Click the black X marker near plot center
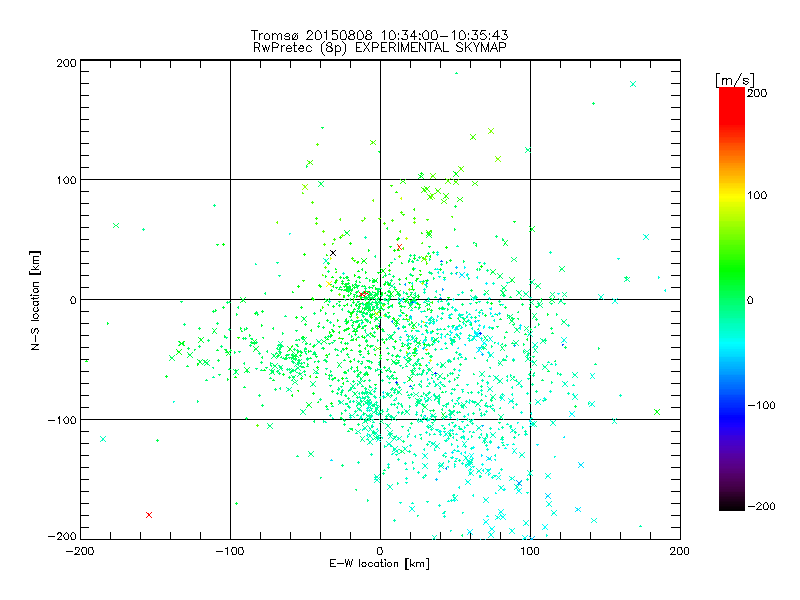The height and width of the screenshot is (600, 800). coord(333,253)
